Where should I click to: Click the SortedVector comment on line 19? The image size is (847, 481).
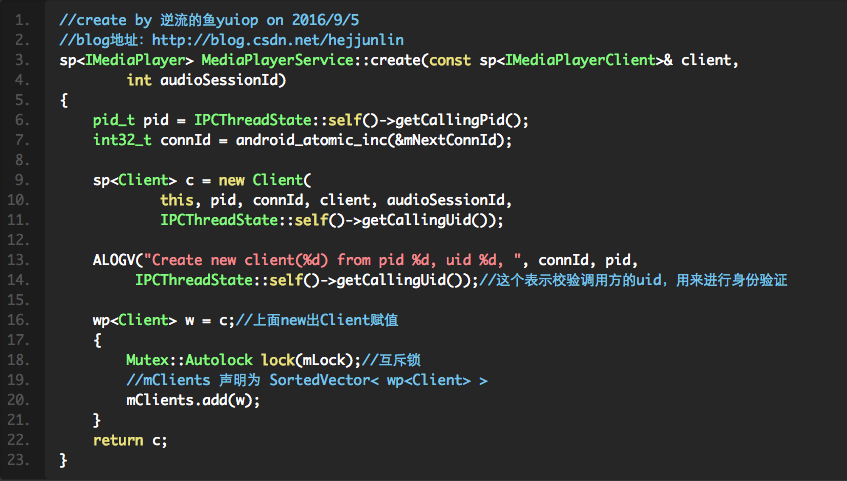coord(306,380)
